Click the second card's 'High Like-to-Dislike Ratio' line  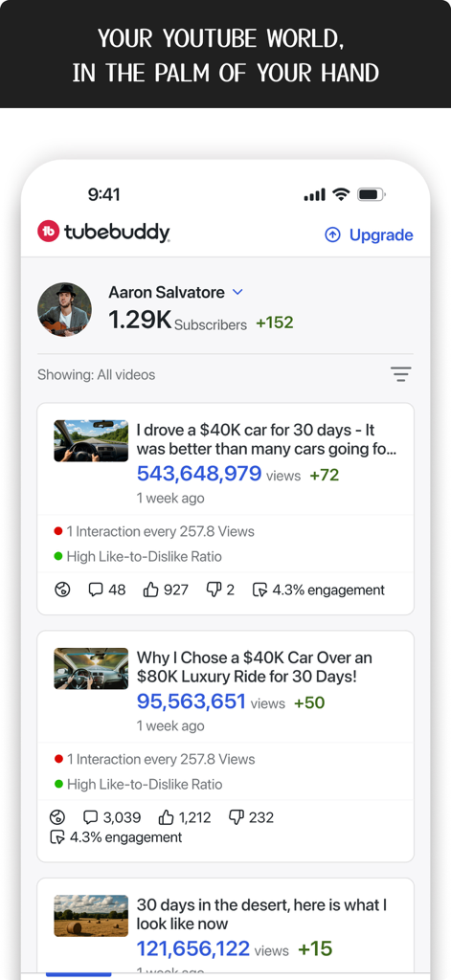pyautogui.click(x=138, y=785)
